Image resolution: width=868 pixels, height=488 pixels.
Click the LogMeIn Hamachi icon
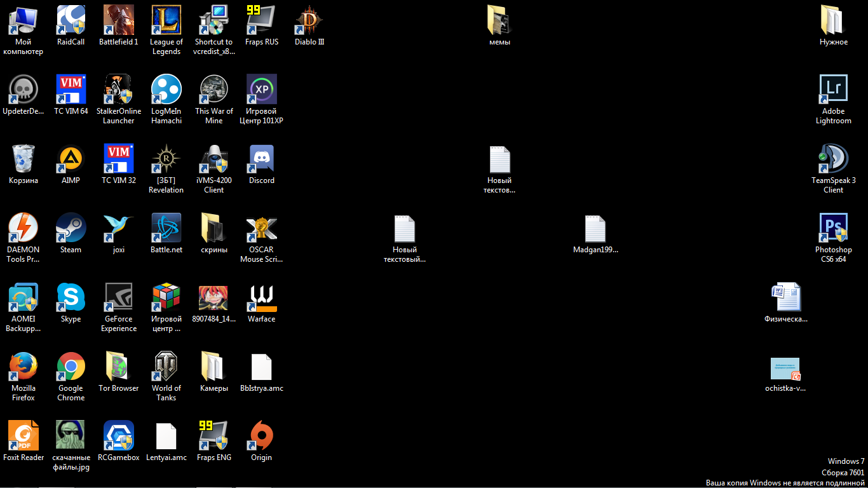pos(166,90)
